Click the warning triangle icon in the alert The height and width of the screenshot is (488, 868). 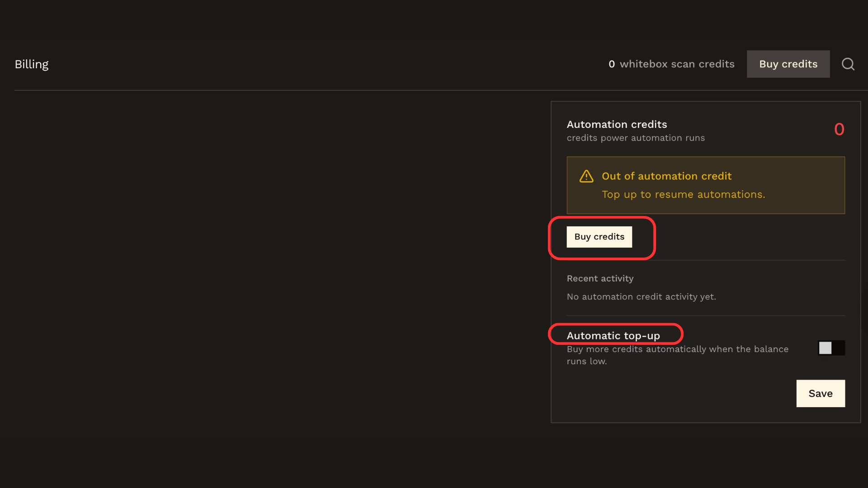pyautogui.click(x=586, y=176)
